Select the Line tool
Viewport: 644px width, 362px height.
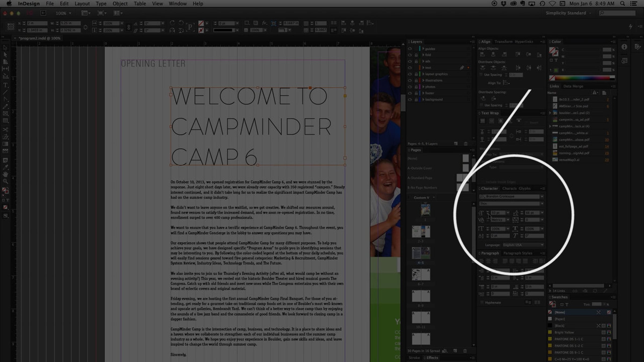pos(5,92)
